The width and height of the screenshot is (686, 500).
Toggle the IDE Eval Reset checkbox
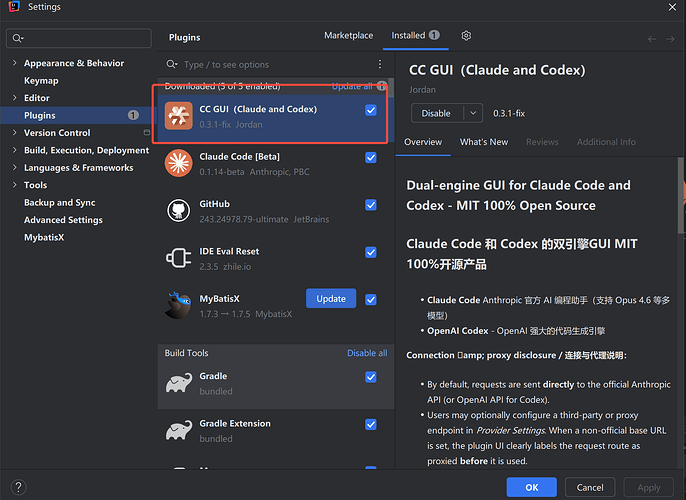[371, 252]
